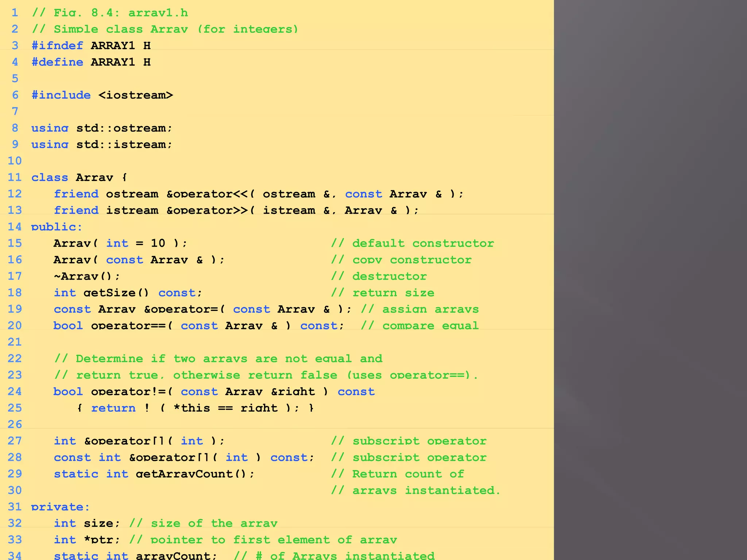The image size is (747, 560).
Task: Click the 'const Array &operator=' declaration
Action: [203, 309]
